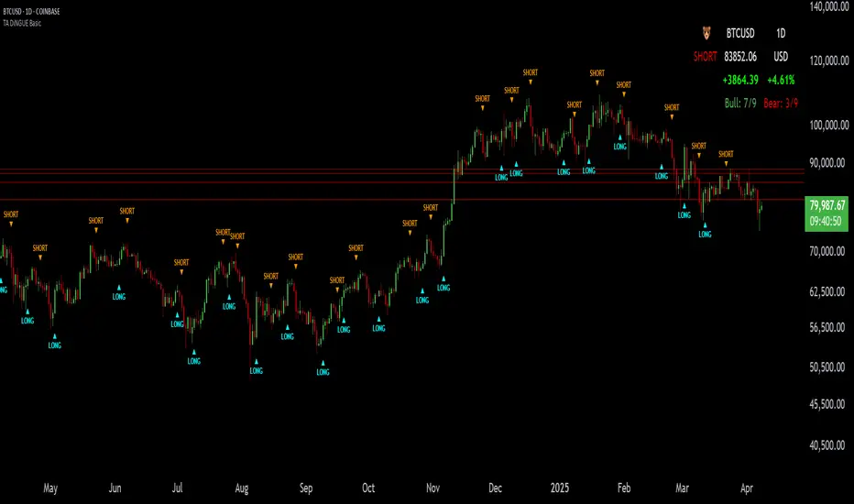Click the Jul label on the time axis

[x=177, y=488]
